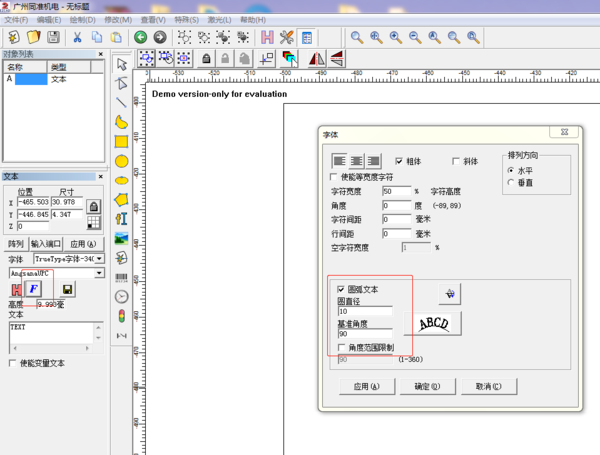Viewport: 600px width, 455px height.
Task: Select the barcode drawing tool
Action: (x=121, y=277)
